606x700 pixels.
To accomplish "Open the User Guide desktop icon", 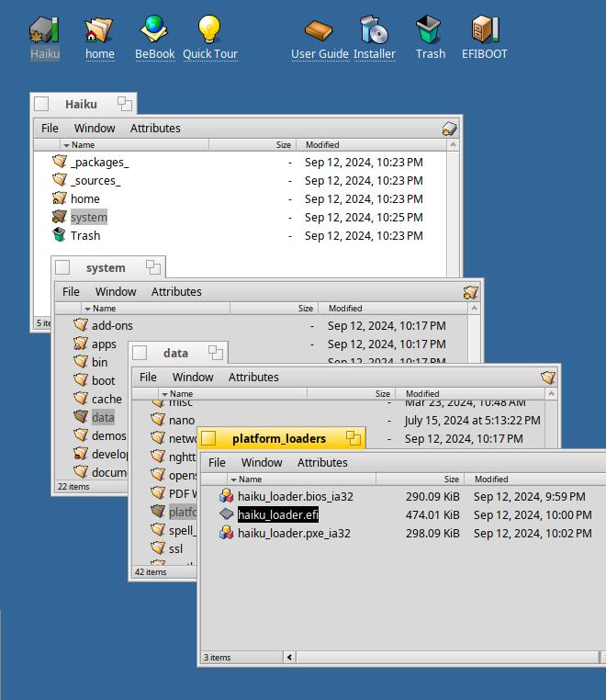I will coord(319,30).
